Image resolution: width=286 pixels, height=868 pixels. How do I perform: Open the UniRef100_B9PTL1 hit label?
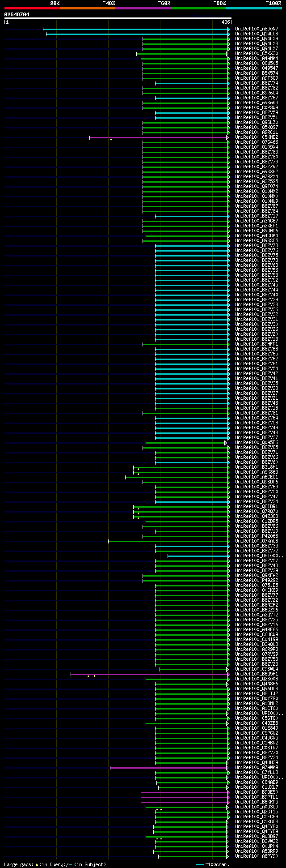point(257,797)
